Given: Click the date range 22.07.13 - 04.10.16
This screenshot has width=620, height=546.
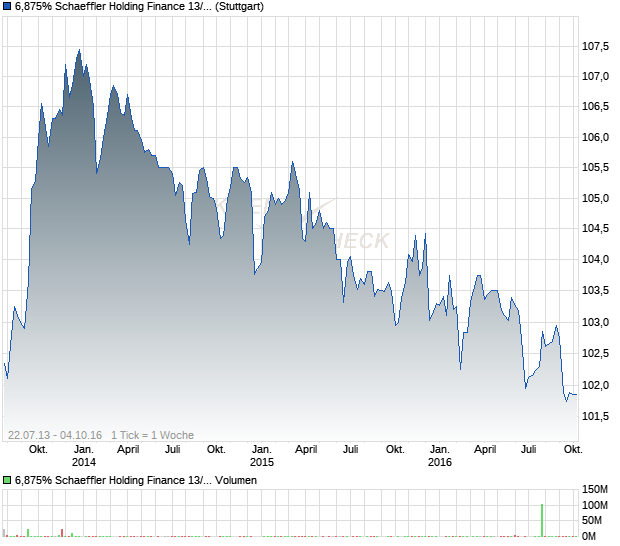Looking at the screenshot, I should (x=55, y=435).
